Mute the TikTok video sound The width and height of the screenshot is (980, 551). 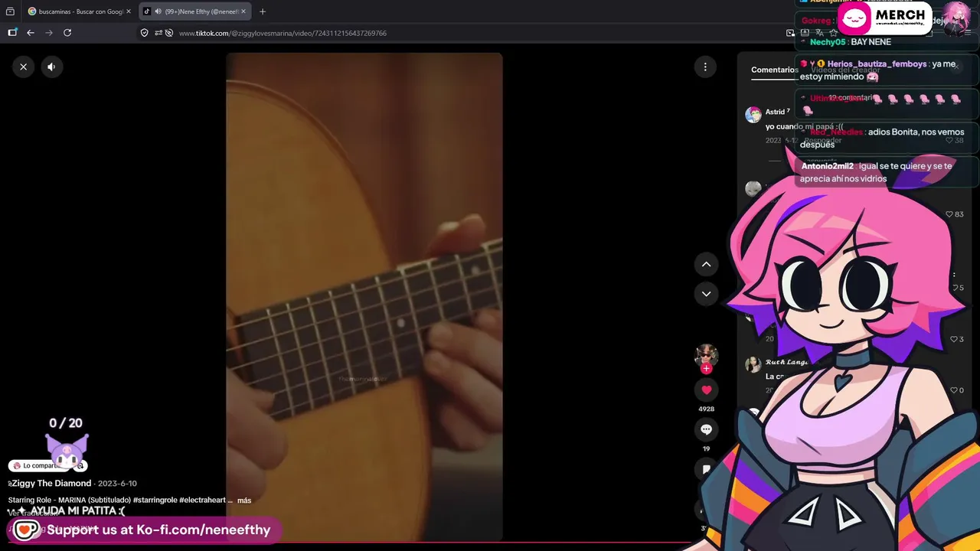(x=51, y=67)
